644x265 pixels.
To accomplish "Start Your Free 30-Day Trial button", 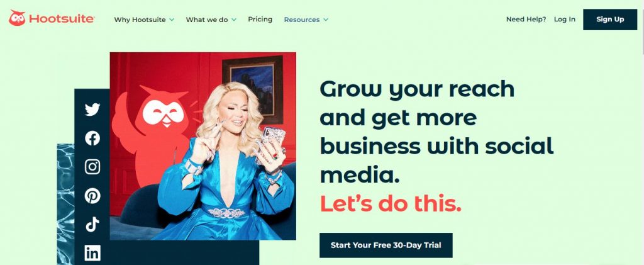I will [386, 245].
